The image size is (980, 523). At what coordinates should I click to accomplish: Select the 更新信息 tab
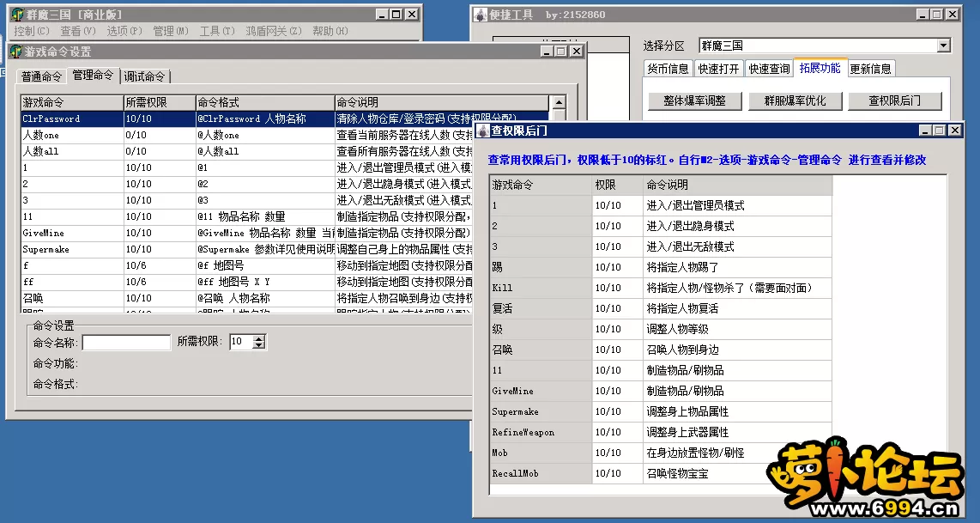[x=871, y=69]
